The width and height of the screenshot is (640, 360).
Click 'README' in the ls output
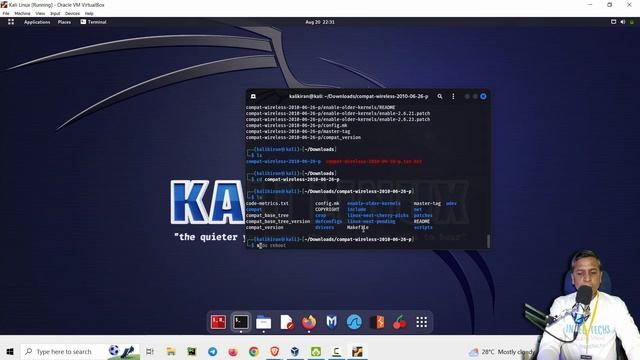pos(422,221)
